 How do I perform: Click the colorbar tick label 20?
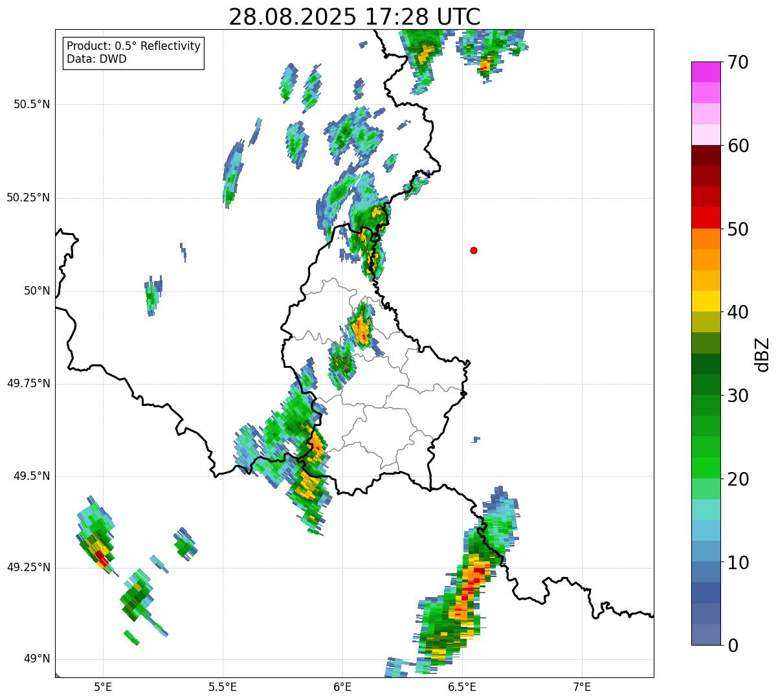pyautogui.click(x=738, y=479)
